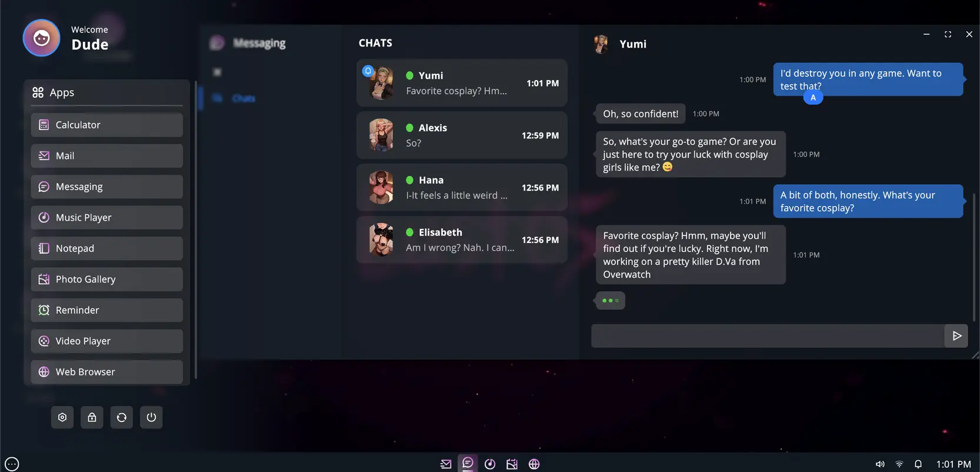This screenshot has height=472, width=980.
Task: Open Music Player from the taskbar
Action: (489, 464)
